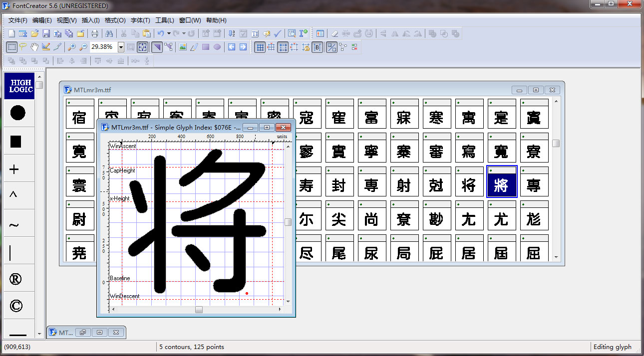Click the Test font icon with magnifier
Viewport: 644px width, 356px height.
(x=292, y=33)
